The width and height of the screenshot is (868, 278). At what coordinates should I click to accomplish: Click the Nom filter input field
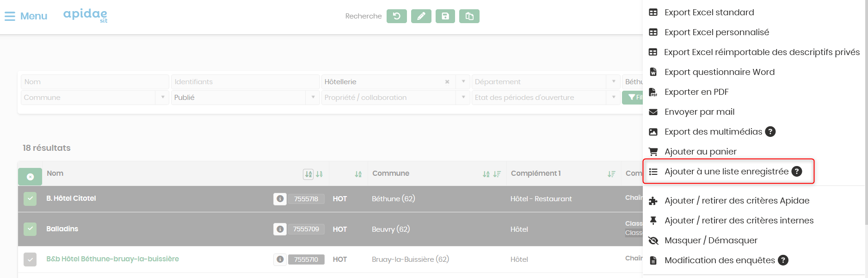click(95, 82)
